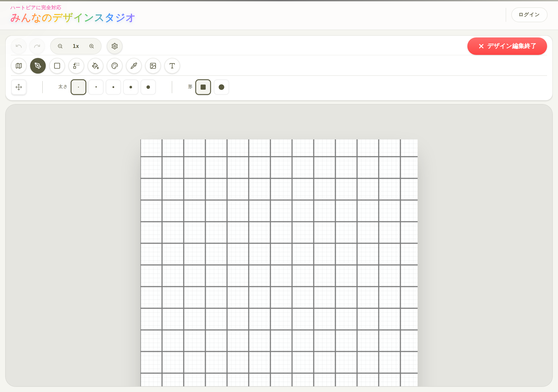Pick the paint bucket fill tool
The image size is (558, 392).
(95, 66)
